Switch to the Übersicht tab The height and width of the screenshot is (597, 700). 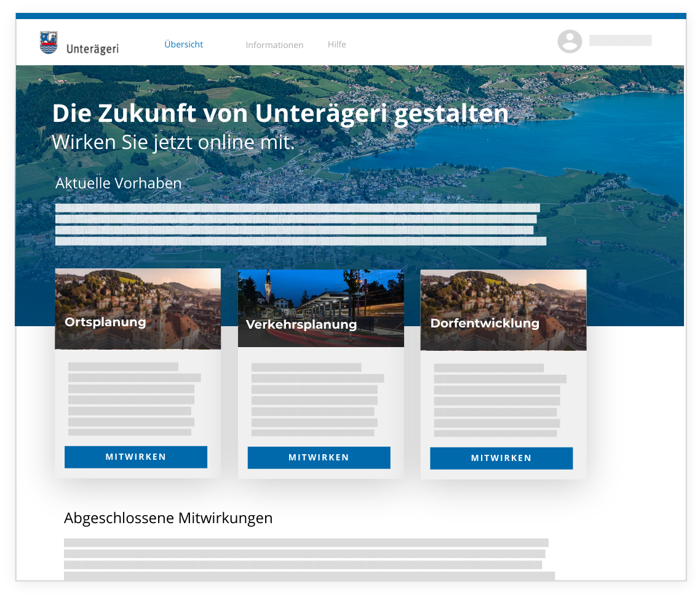coord(183,44)
